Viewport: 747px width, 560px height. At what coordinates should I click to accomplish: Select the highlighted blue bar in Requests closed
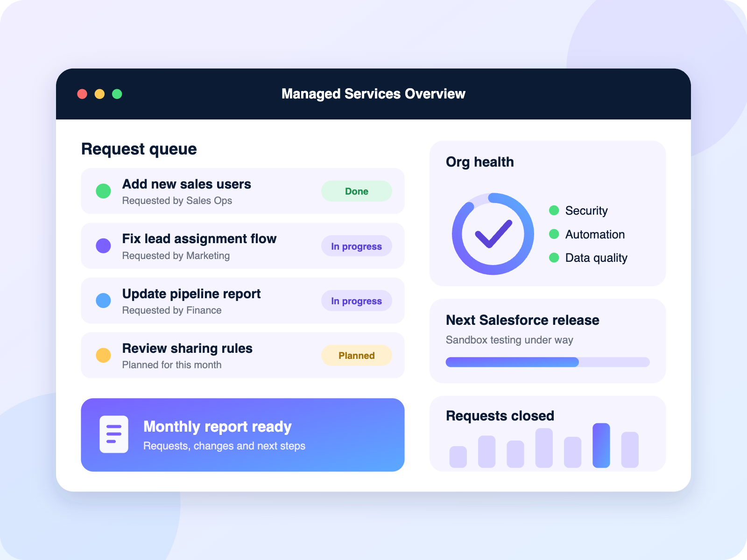(601, 445)
